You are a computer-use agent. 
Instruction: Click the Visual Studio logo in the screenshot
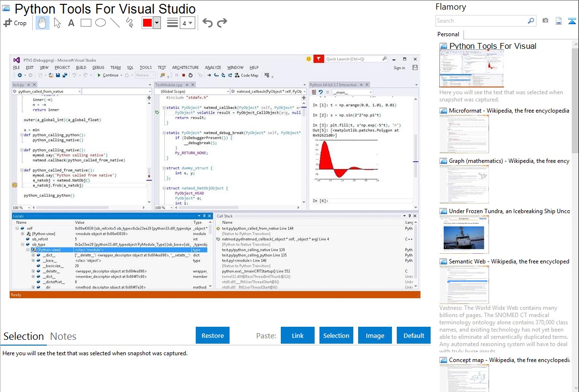16,60
